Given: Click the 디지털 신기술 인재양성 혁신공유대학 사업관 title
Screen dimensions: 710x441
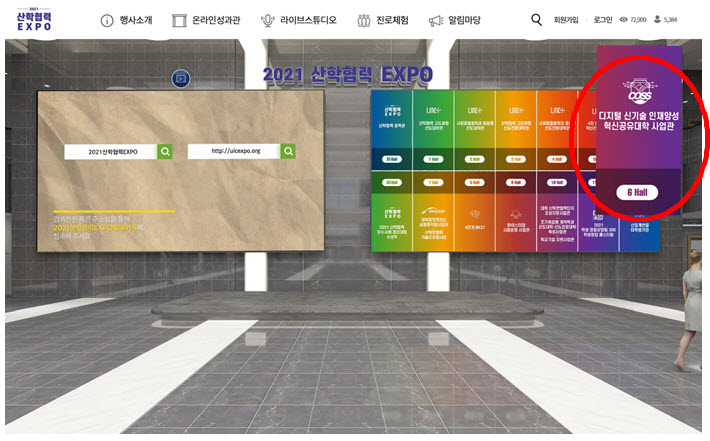Looking at the screenshot, I should pos(638,121).
